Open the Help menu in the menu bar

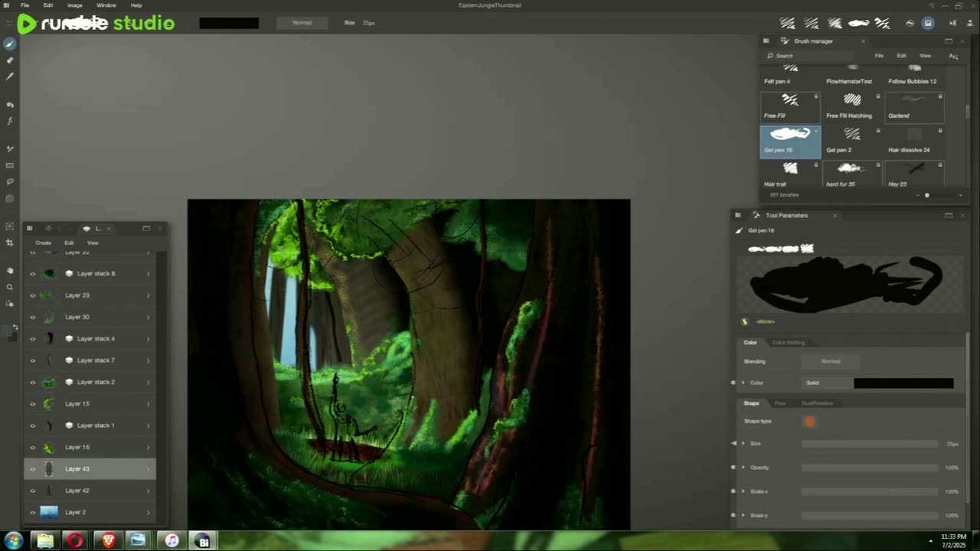tap(136, 5)
